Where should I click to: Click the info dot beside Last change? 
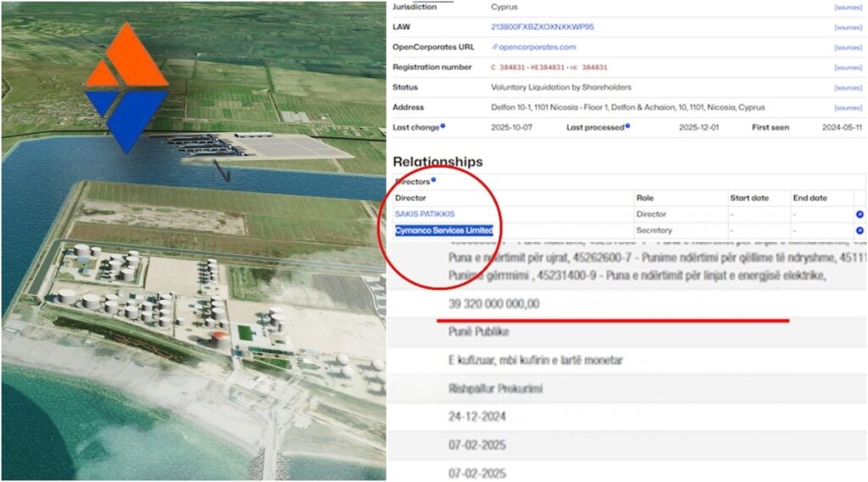[x=442, y=126]
